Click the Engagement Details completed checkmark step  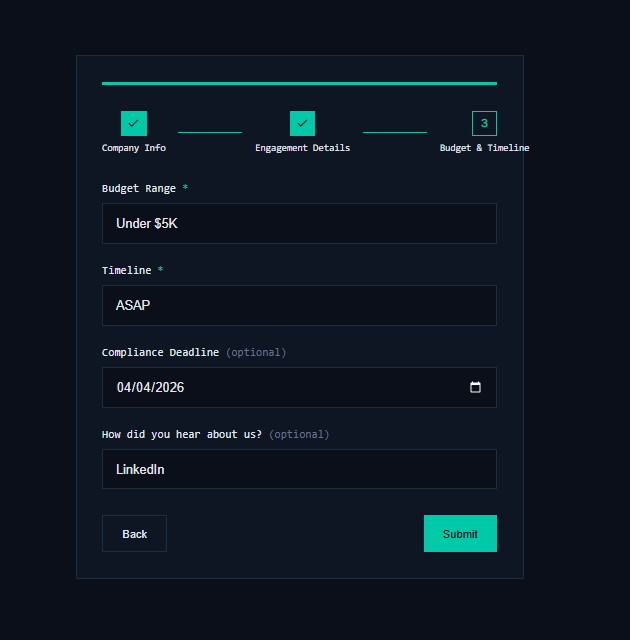302,123
